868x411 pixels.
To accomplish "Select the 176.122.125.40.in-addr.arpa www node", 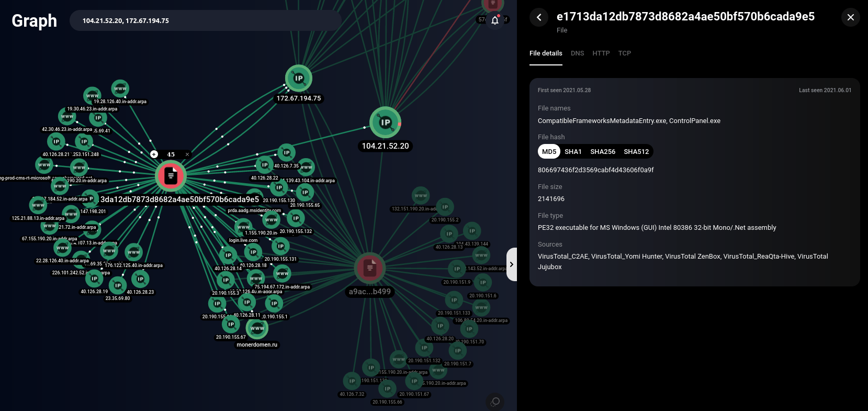I will pyautogui.click(x=134, y=252).
